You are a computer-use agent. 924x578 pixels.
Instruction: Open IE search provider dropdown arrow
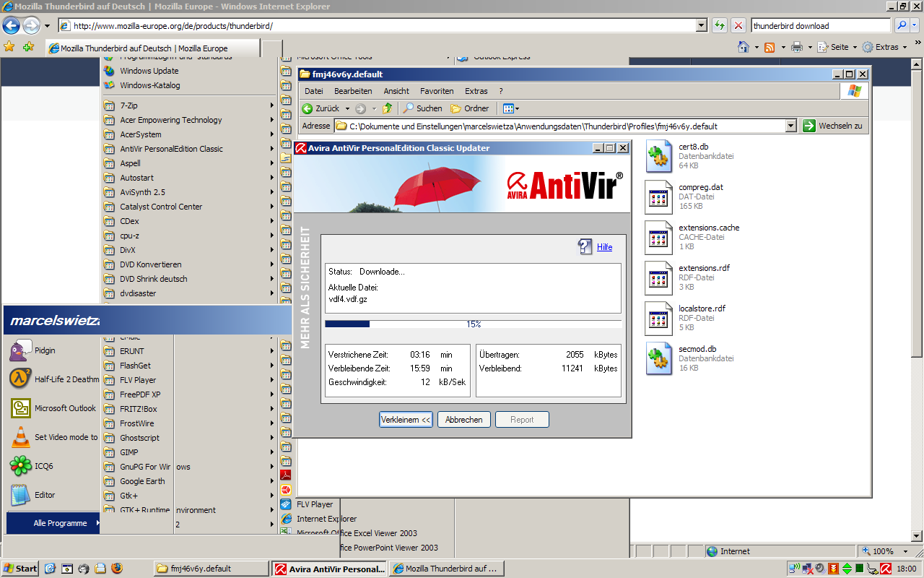[915, 25]
